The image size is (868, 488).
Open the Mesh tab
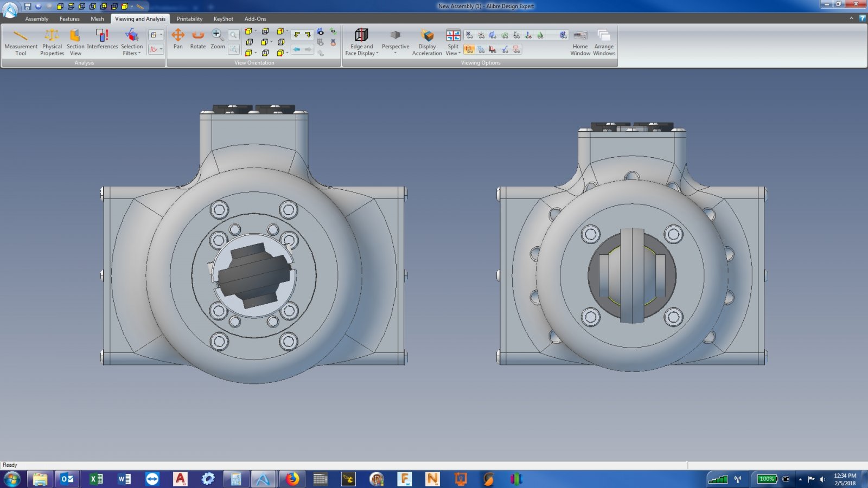click(97, 19)
